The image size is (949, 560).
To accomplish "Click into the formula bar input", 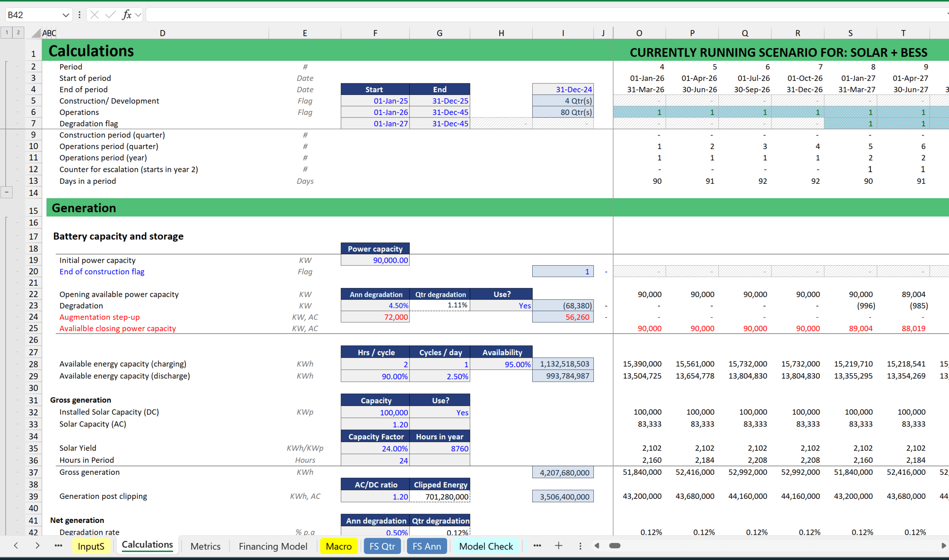I will click(528, 15).
